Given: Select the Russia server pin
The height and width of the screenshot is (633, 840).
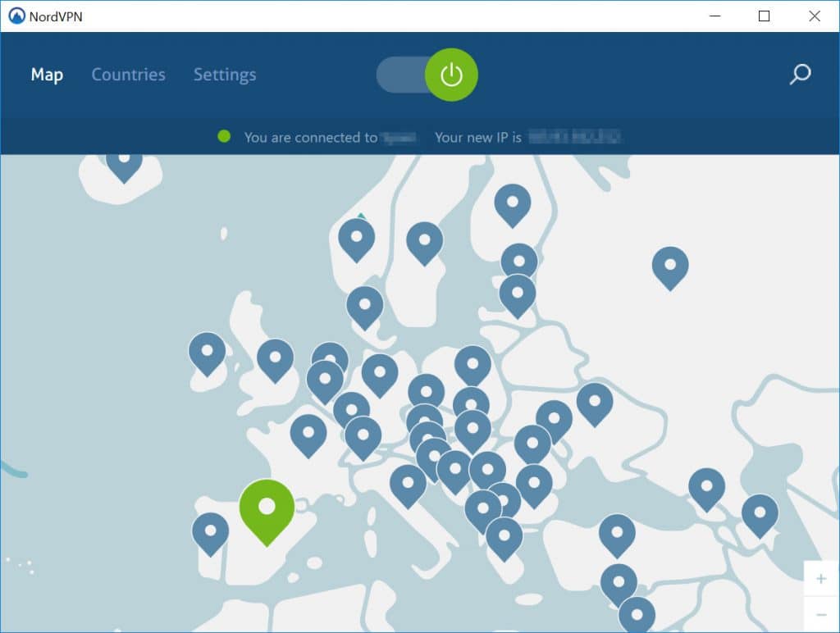Looking at the screenshot, I should [669, 264].
